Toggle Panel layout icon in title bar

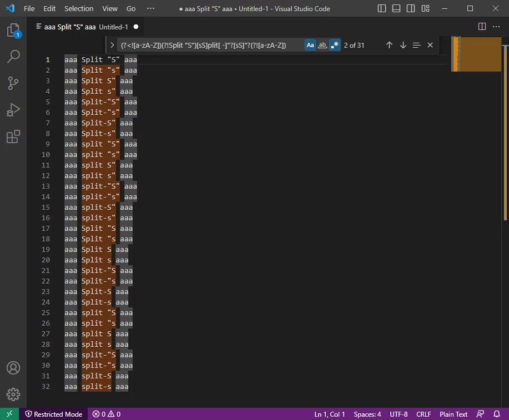tap(396, 8)
